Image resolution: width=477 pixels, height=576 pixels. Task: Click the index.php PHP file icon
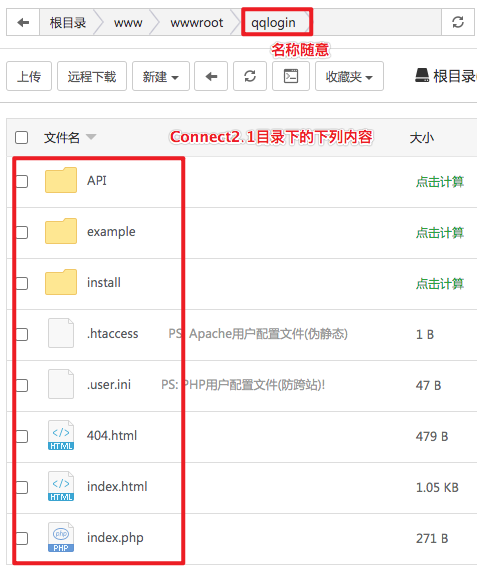61,537
